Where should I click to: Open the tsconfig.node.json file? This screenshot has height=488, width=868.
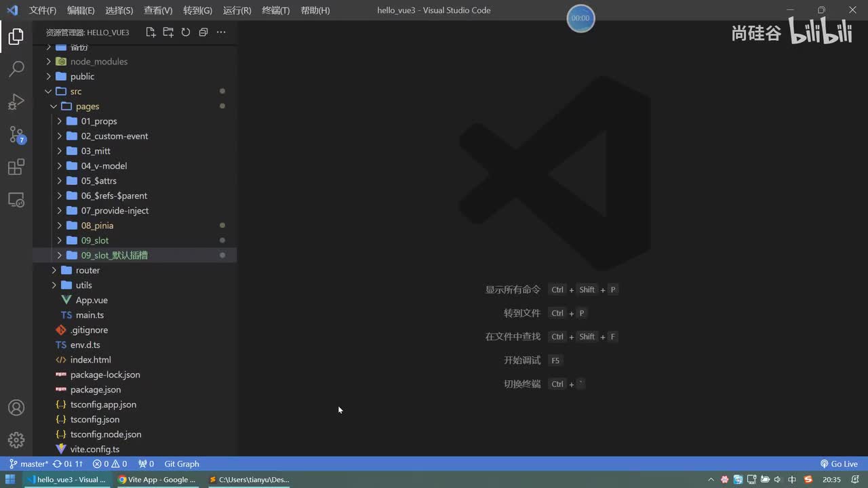(x=134, y=434)
